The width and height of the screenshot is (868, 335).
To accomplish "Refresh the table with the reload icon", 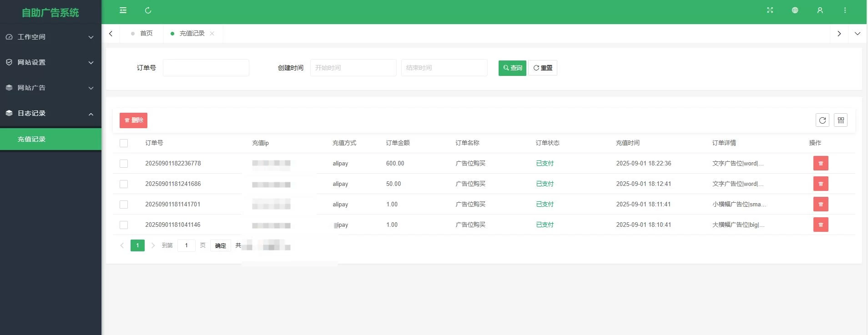I will 823,120.
